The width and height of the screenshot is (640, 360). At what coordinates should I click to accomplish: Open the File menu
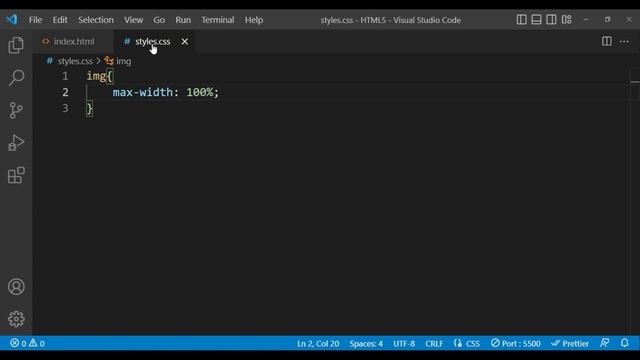click(35, 20)
